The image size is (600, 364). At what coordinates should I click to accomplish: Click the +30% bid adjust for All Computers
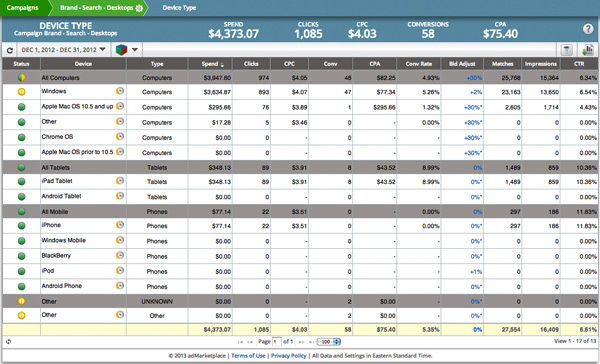pos(474,78)
